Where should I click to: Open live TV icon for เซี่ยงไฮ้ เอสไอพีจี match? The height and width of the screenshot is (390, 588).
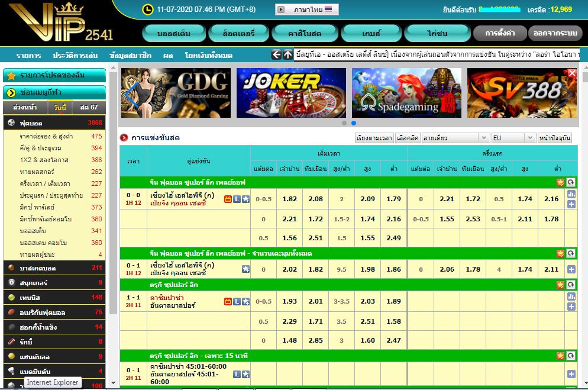point(228,199)
